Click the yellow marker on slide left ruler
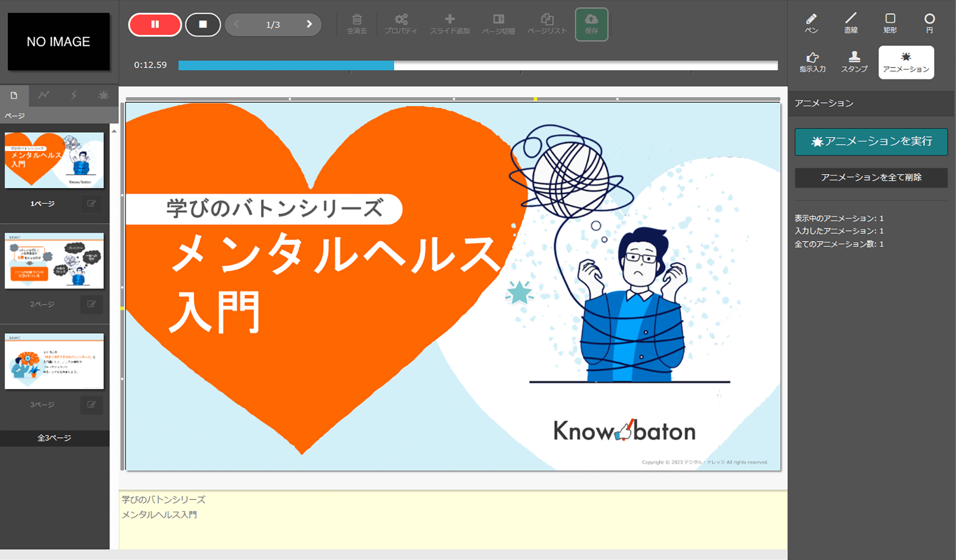Viewport: 956px width, 560px height. pyautogui.click(x=122, y=308)
